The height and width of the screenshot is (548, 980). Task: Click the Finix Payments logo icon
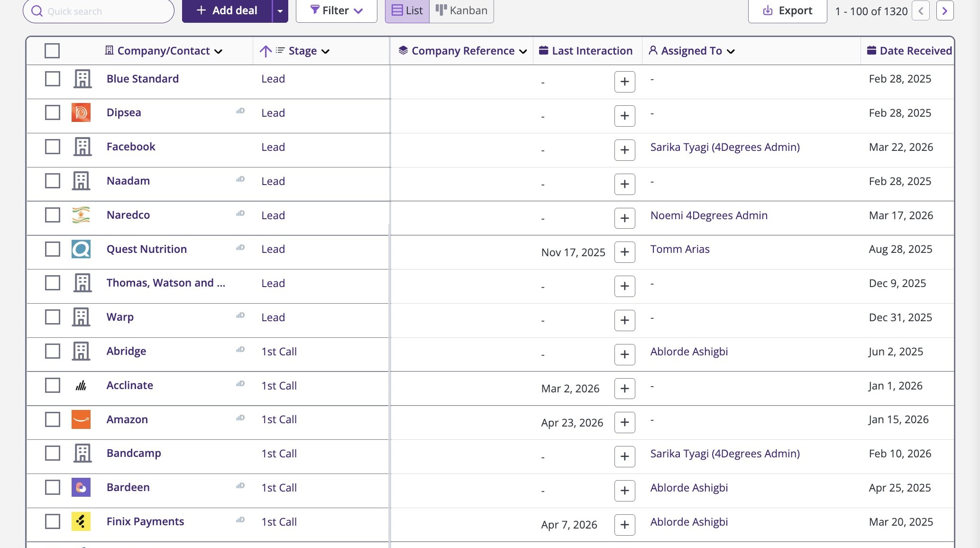(x=81, y=521)
